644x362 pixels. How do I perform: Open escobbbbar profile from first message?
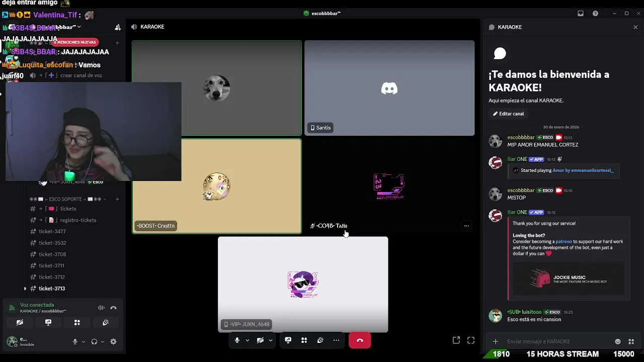pyautogui.click(x=521, y=137)
